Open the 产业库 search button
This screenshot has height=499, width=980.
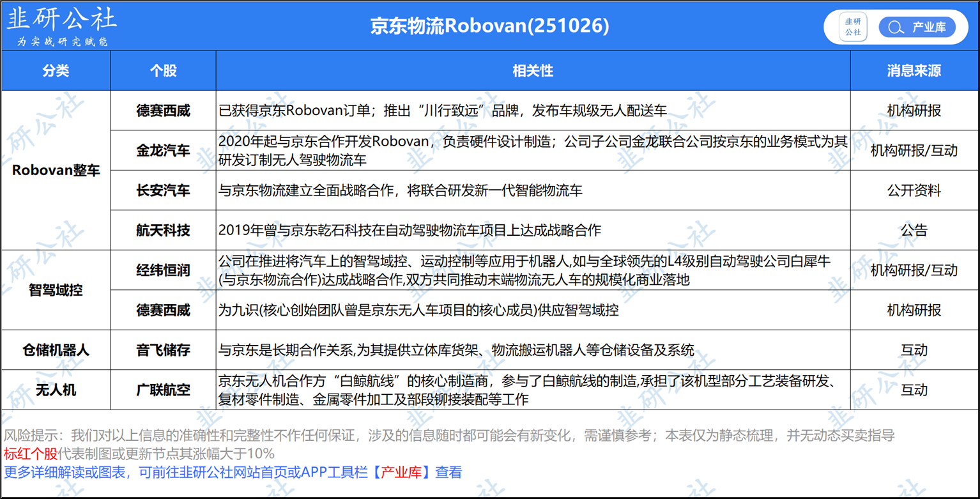pos(917,27)
